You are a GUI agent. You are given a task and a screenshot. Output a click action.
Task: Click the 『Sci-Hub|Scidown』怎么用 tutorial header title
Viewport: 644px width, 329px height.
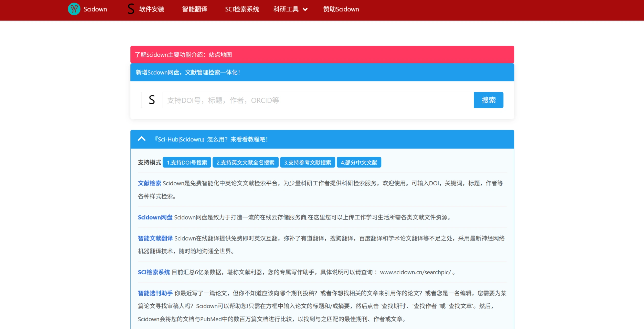[x=211, y=139]
